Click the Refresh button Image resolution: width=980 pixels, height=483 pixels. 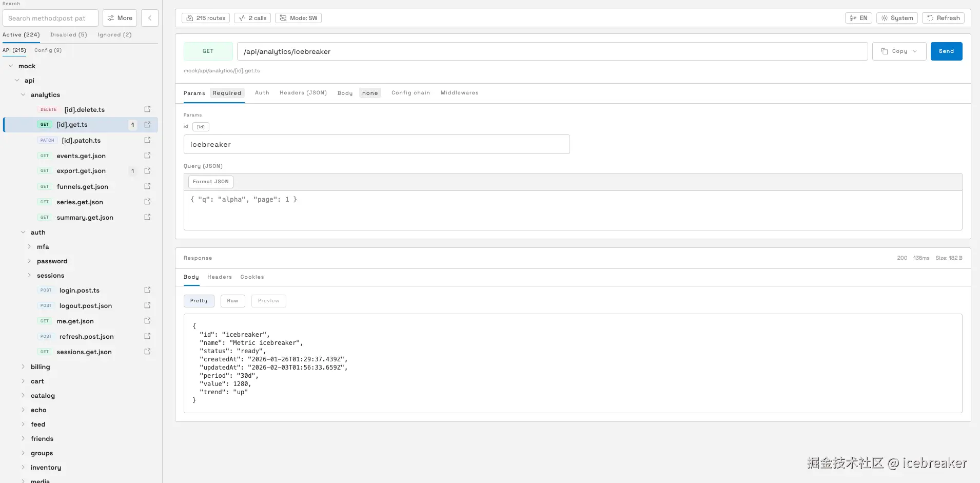click(943, 18)
